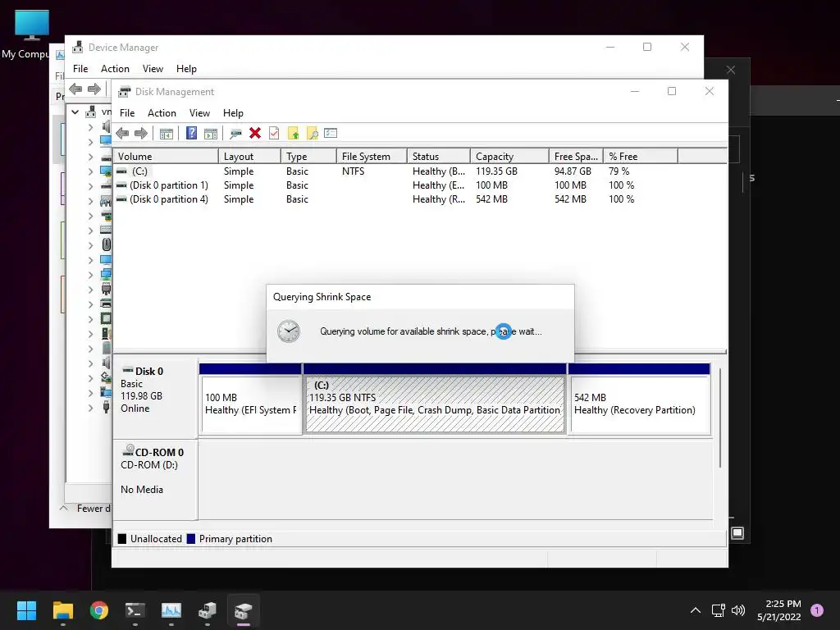Sort by the % Free column header
Screen dimensions: 840x630
click(640, 157)
